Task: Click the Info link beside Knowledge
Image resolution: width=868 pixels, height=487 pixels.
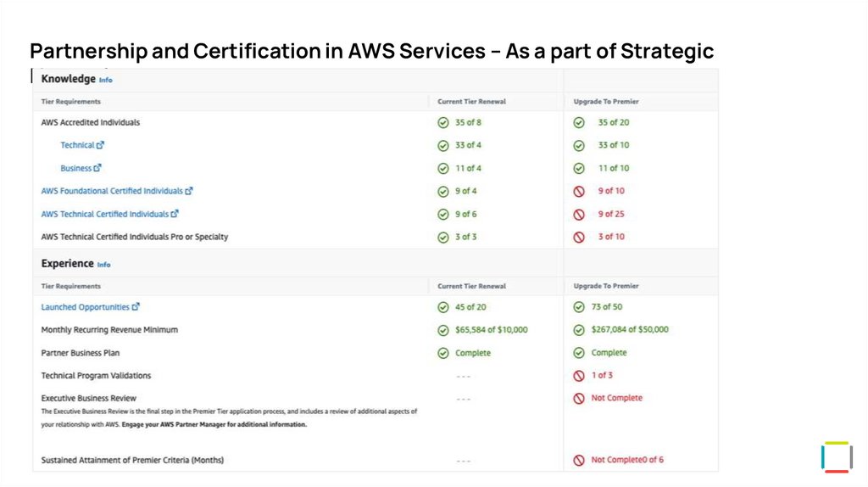Action: pos(105,80)
